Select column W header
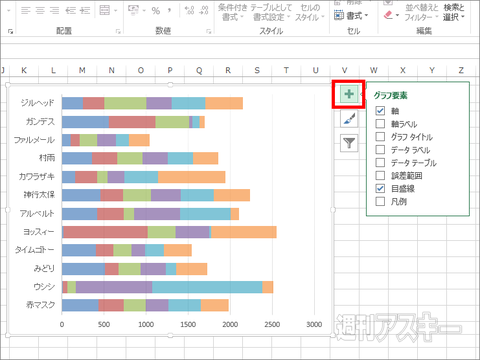Image resolution: width=480 pixels, height=360 pixels. coord(374,70)
